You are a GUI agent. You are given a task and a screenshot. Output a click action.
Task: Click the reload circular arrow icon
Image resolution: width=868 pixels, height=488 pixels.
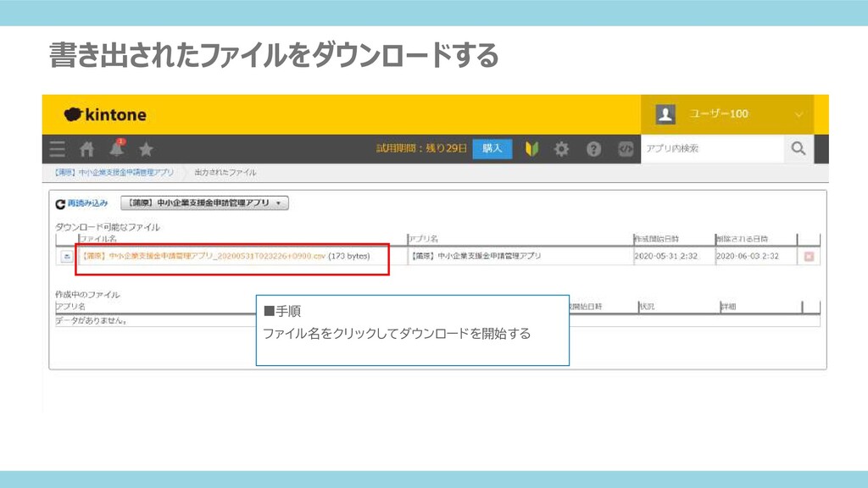tap(60, 204)
